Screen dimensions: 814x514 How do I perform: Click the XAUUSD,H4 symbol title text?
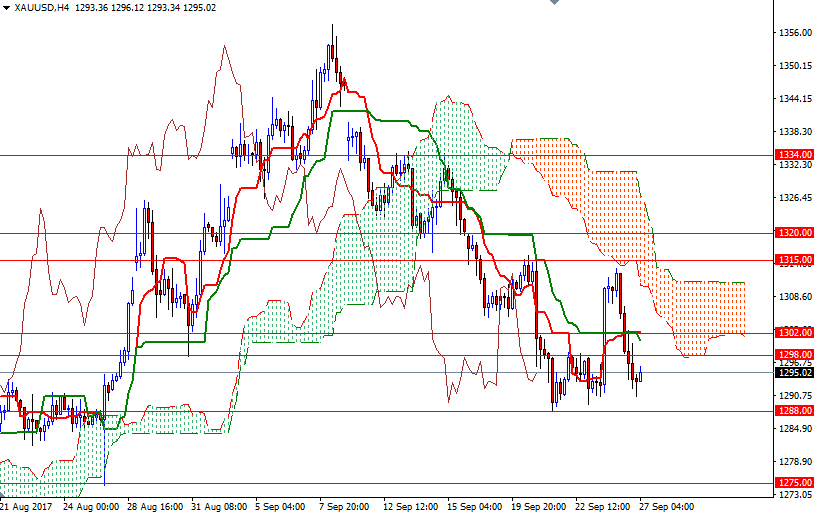[47, 7]
